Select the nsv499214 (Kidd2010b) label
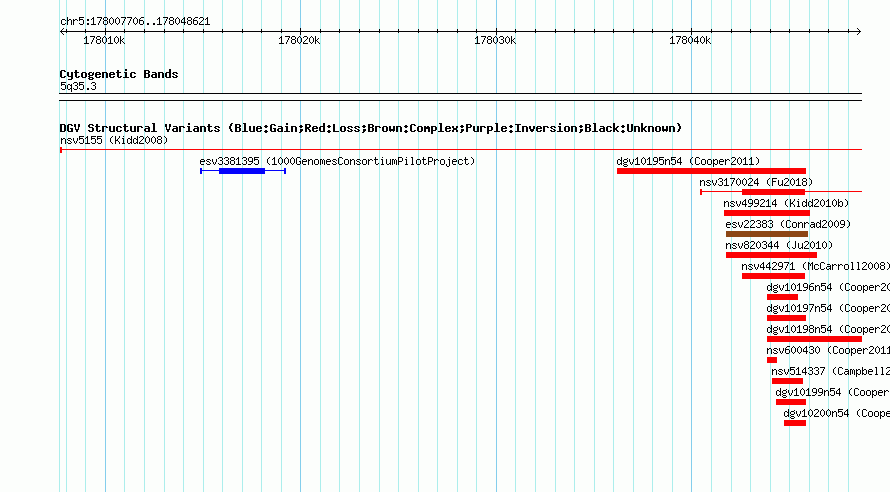The image size is (890, 492). [x=786, y=203]
